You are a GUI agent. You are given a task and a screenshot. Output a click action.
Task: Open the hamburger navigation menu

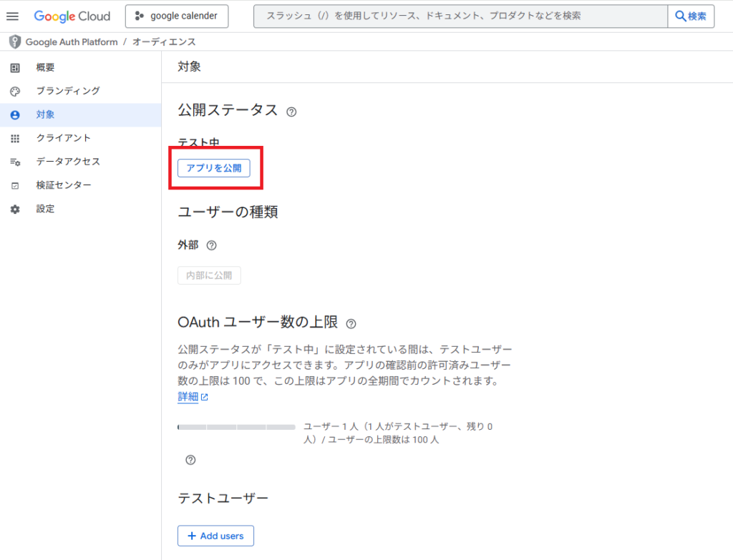coord(12,16)
